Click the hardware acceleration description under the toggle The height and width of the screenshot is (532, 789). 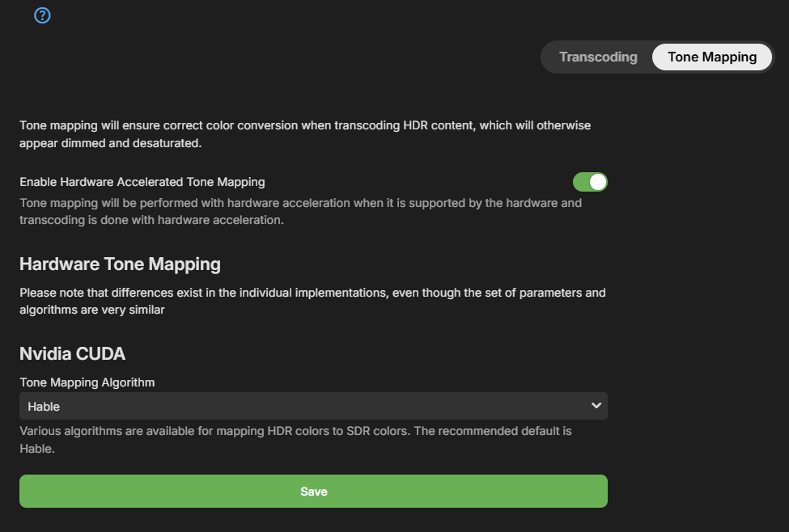click(x=300, y=211)
